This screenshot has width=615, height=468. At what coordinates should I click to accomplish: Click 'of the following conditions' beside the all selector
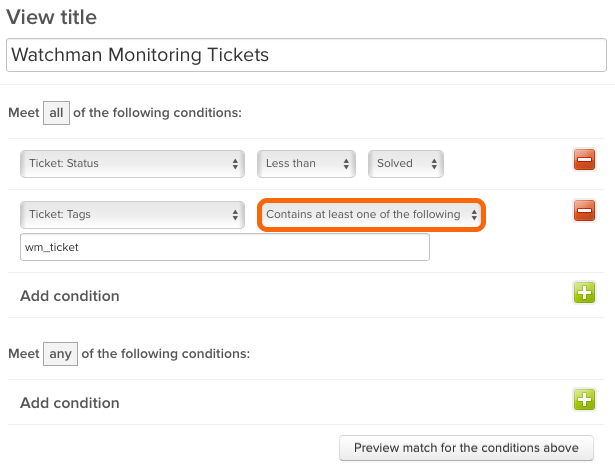[157, 113]
